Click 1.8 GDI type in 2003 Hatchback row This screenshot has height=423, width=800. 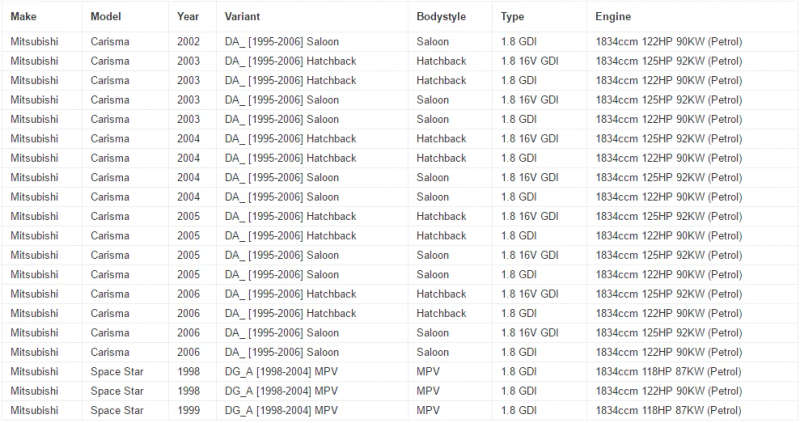click(x=519, y=80)
